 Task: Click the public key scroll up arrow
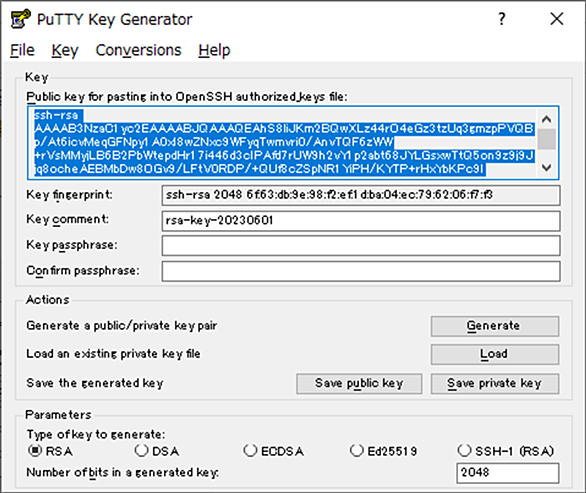(546, 119)
